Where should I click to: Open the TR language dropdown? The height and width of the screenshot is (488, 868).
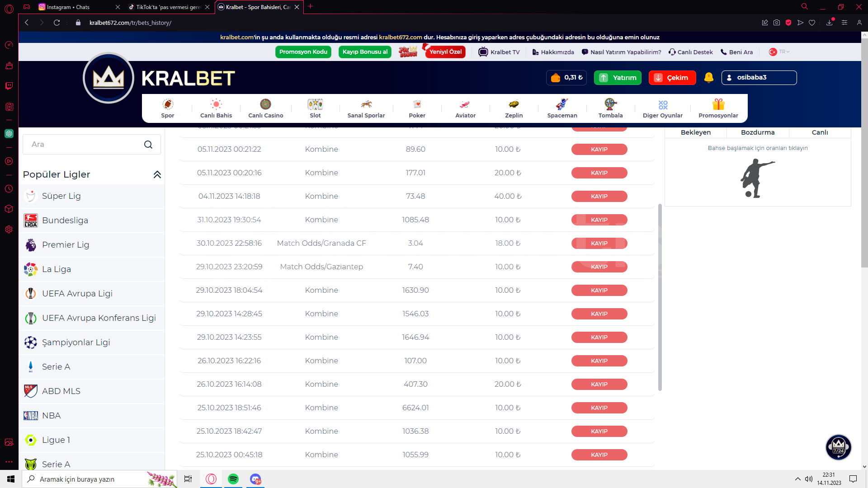pyautogui.click(x=779, y=52)
